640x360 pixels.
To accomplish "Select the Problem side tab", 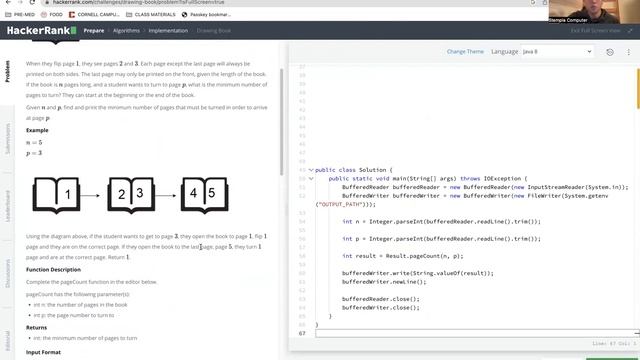I will (7, 71).
